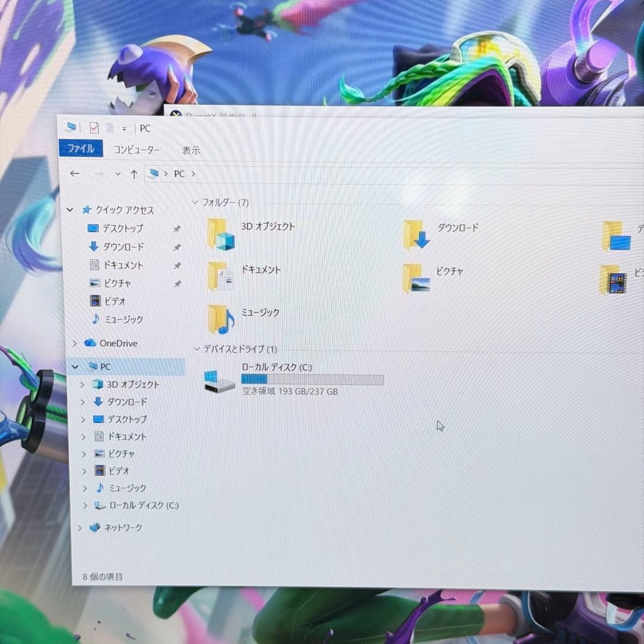Switch to the 表示 ribbon tab
Viewport: 644px width, 644px height.
191,151
